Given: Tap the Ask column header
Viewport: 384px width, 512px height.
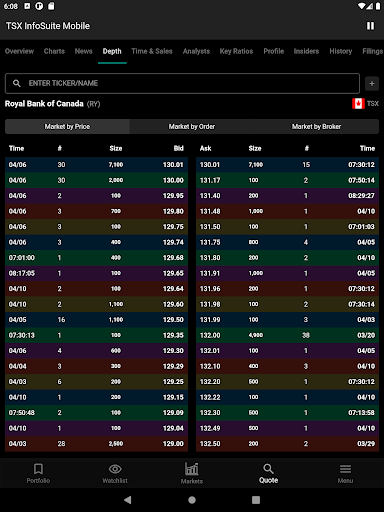Looking at the screenshot, I should click(206, 148).
